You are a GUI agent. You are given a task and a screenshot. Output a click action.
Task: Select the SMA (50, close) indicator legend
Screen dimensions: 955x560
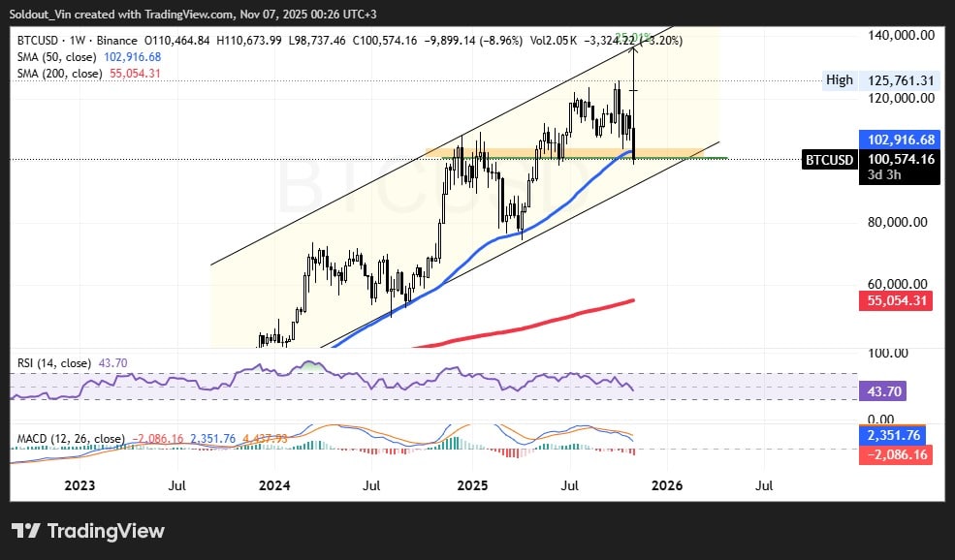[x=56, y=57]
